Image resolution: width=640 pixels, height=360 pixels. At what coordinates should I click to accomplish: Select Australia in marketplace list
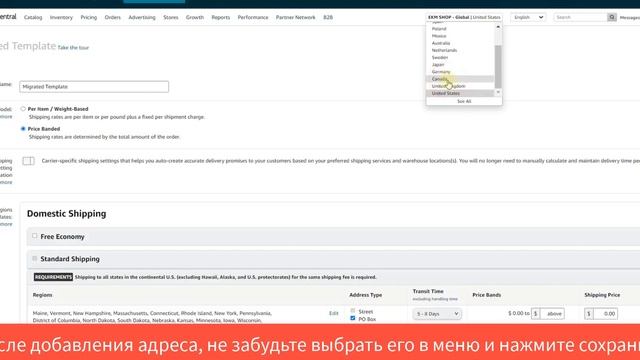441,43
